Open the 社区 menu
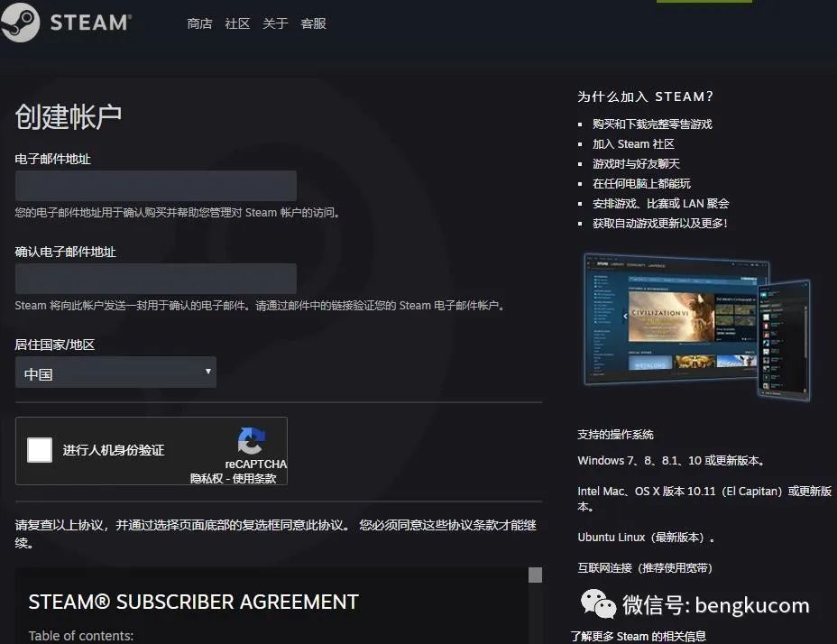The image size is (837, 644). pyautogui.click(x=237, y=23)
